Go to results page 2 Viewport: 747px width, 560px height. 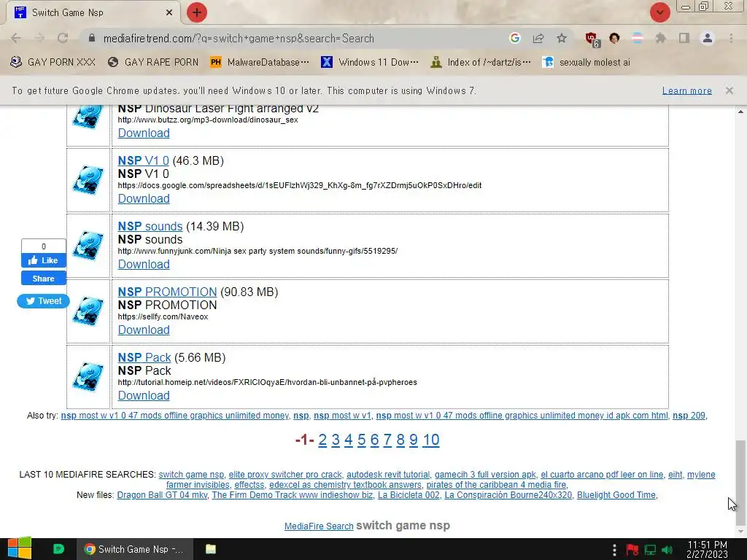[x=322, y=440]
